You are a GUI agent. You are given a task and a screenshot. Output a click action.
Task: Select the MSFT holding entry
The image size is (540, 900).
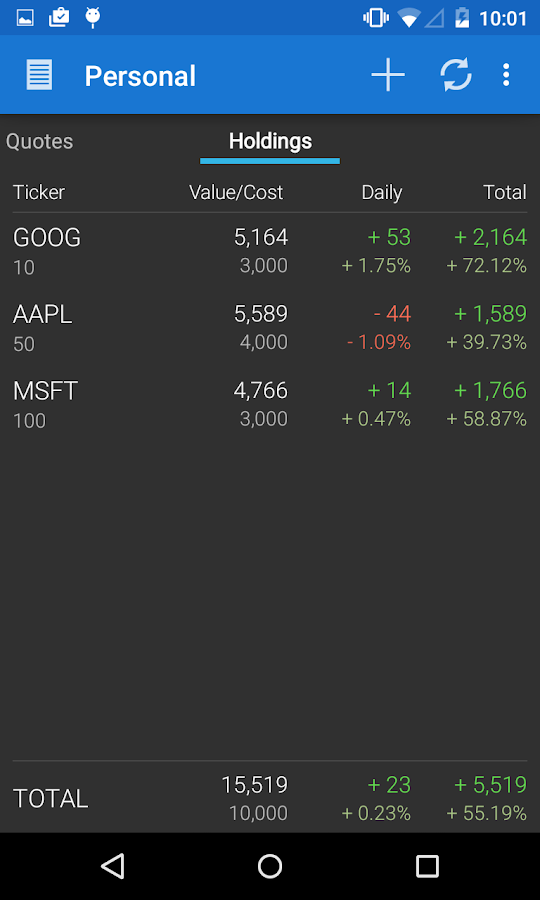[x=270, y=405]
